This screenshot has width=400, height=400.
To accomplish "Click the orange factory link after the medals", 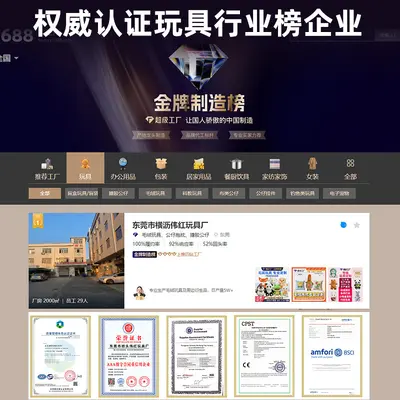I will pyautogui.click(x=189, y=254).
